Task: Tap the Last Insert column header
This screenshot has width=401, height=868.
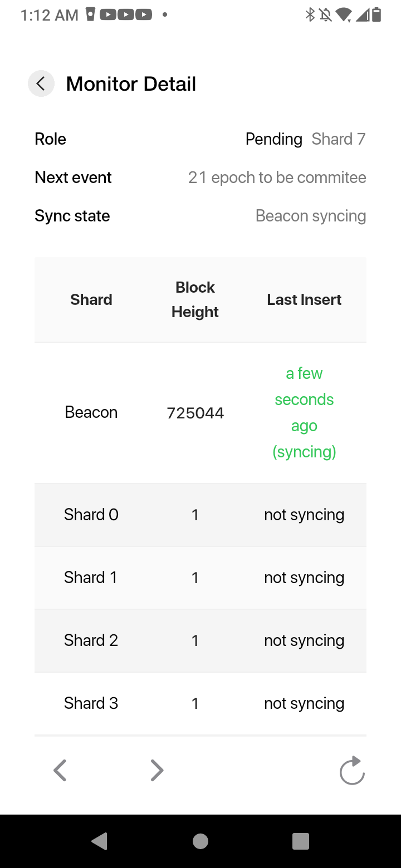Action: point(304,300)
